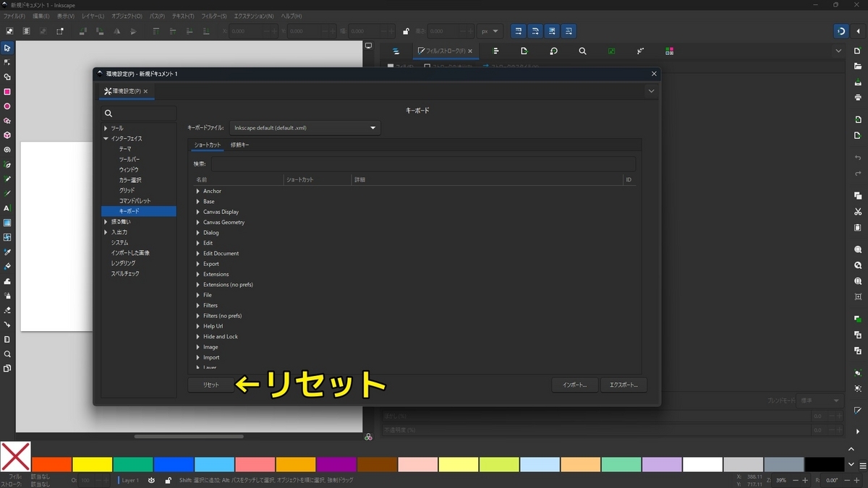Toggle Layer 1 visibility in the status bar
Image resolution: width=868 pixels, height=488 pixels.
coord(151,479)
